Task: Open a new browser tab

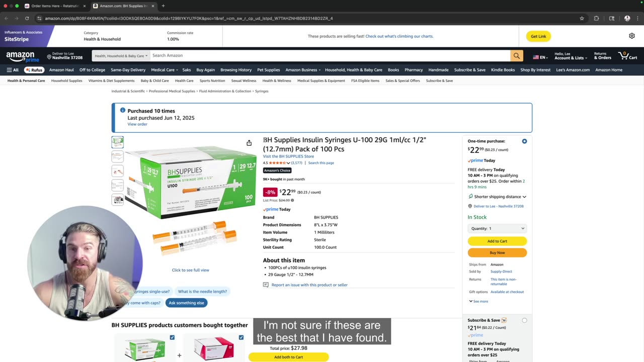Action: (x=163, y=6)
